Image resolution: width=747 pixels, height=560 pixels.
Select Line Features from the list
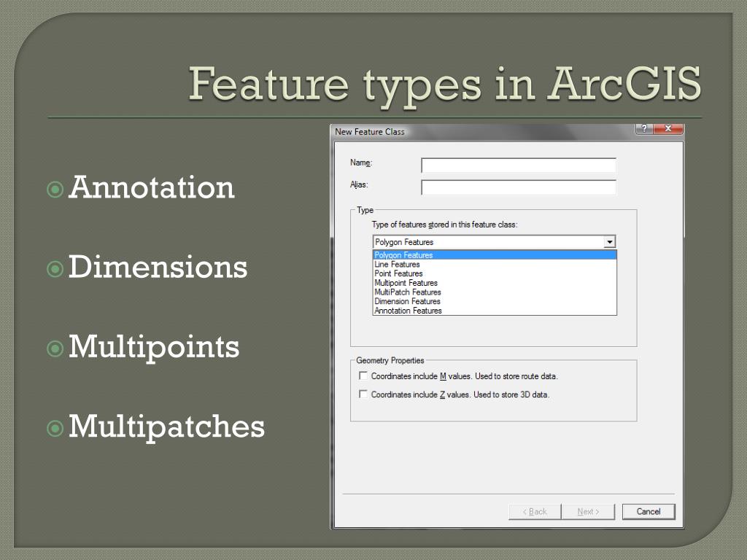[x=495, y=264]
